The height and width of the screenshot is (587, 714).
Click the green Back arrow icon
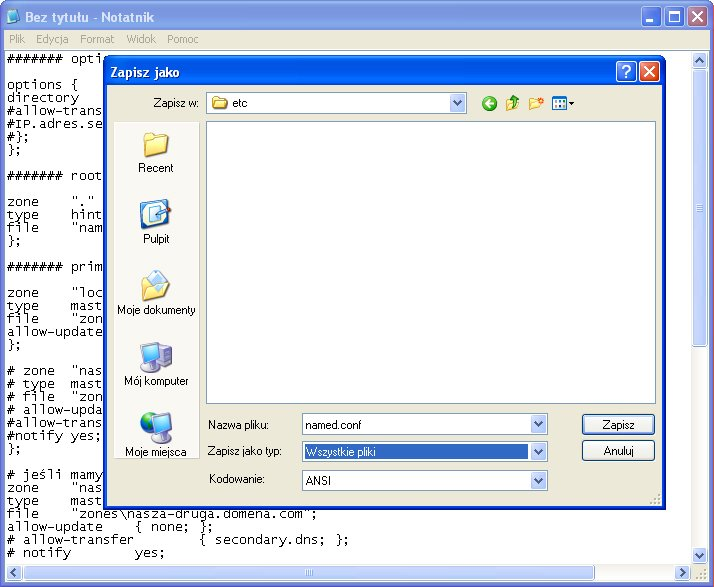pyautogui.click(x=489, y=103)
